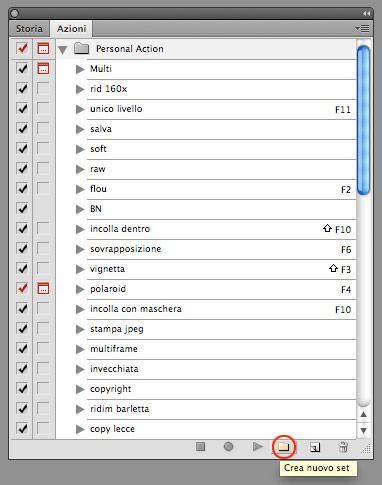Image resolution: width=382 pixels, height=485 pixels.
Task: Click the Play selection triangle icon
Action: click(258, 446)
